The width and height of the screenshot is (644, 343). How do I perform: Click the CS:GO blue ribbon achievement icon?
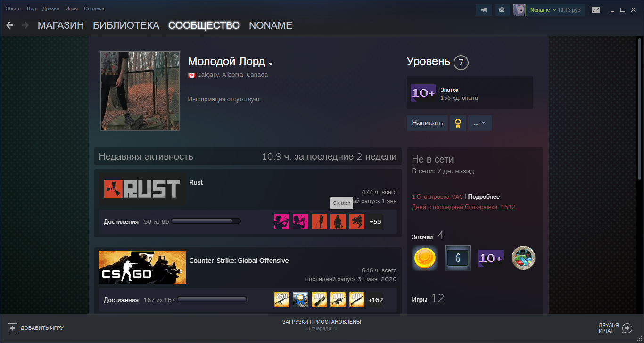300,300
